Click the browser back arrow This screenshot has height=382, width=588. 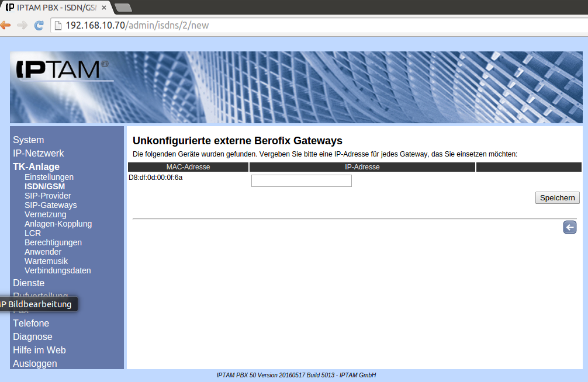click(x=5, y=25)
